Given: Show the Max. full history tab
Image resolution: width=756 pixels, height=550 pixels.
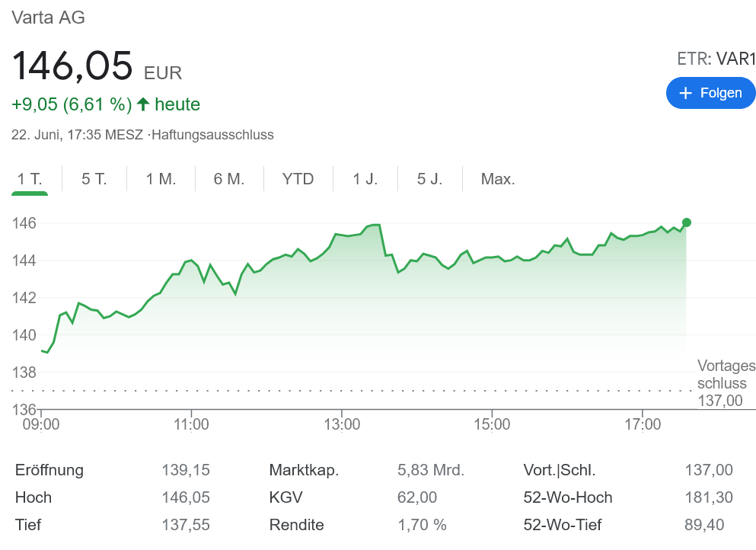Looking at the screenshot, I should pos(498,179).
